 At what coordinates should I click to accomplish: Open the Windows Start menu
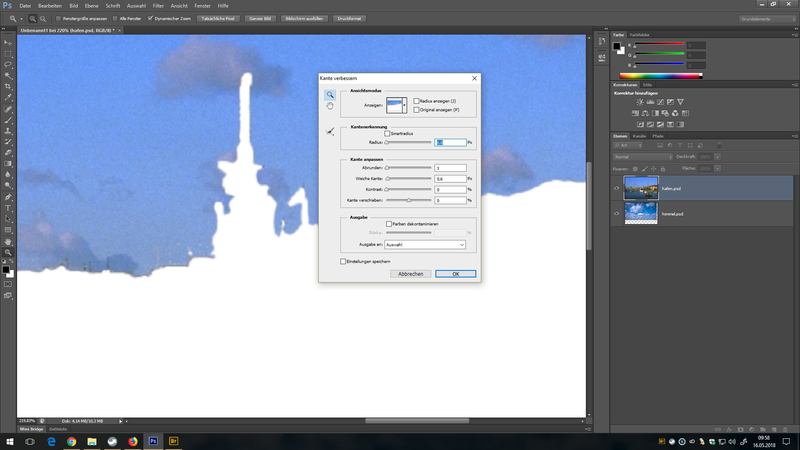(x=9, y=440)
